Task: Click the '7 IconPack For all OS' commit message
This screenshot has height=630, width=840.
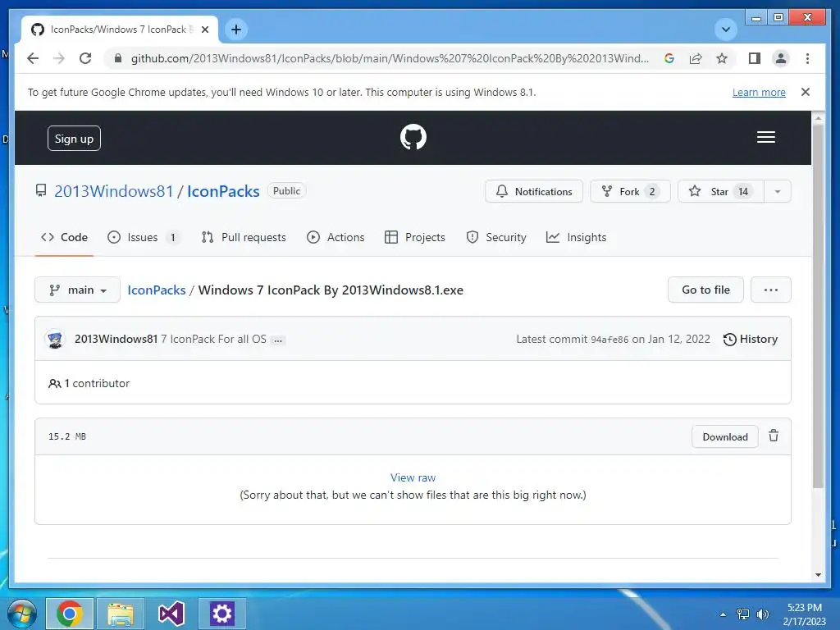Action: click(214, 339)
